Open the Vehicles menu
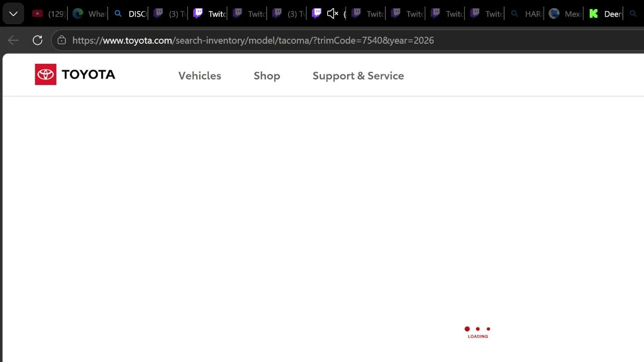 coord(200,75)
